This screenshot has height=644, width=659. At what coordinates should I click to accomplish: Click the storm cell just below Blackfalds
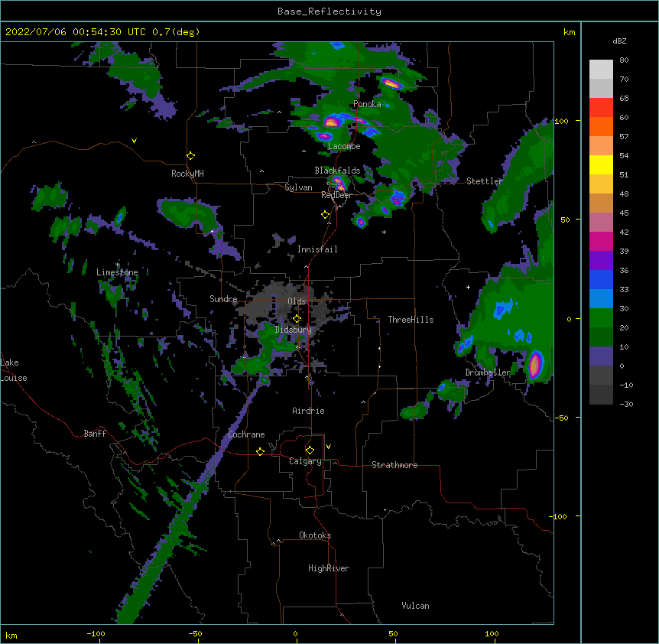coord(339,183)
